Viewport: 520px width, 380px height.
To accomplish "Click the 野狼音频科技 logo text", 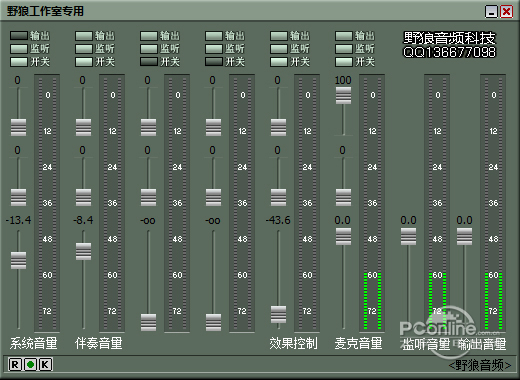I will point(450,38).
